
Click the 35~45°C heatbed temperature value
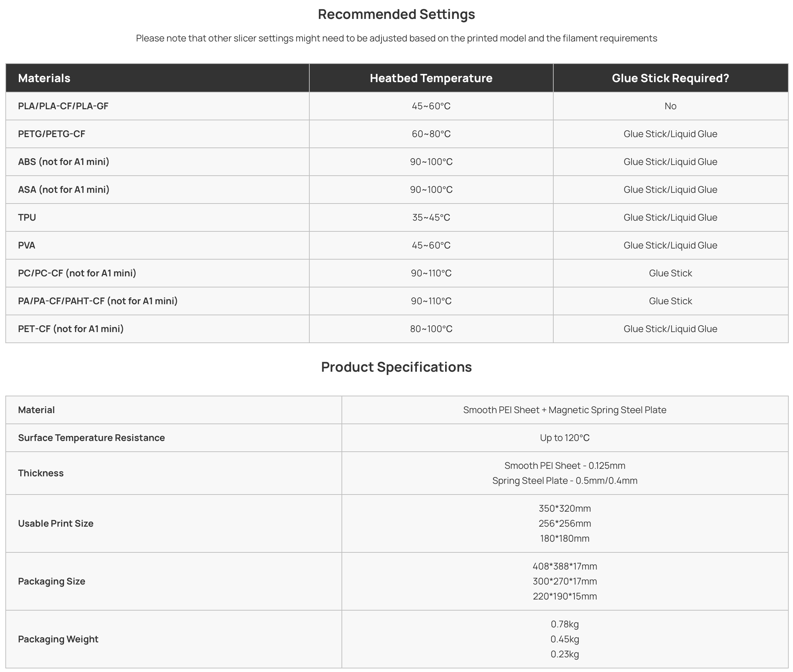[431, 217]
